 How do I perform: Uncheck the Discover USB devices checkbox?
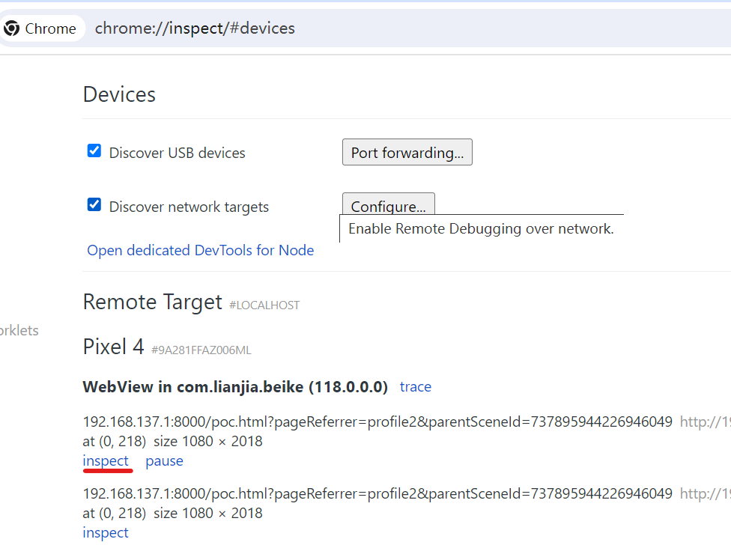pos(94,150)
